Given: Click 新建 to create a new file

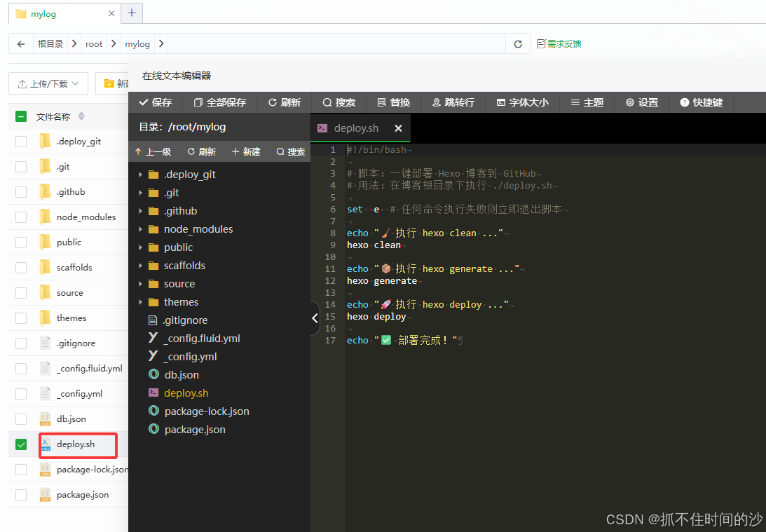Looking at the screenshot, I should tap(246, 152).
